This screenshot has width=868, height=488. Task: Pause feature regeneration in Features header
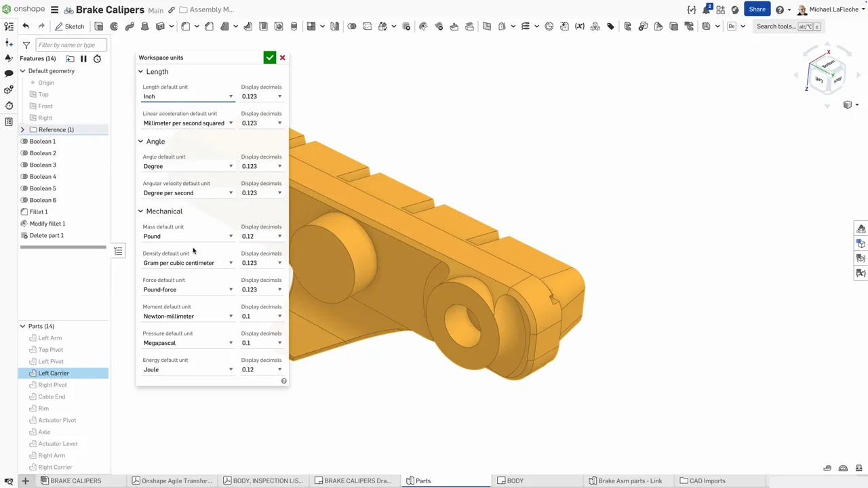(x=83, y=59)
